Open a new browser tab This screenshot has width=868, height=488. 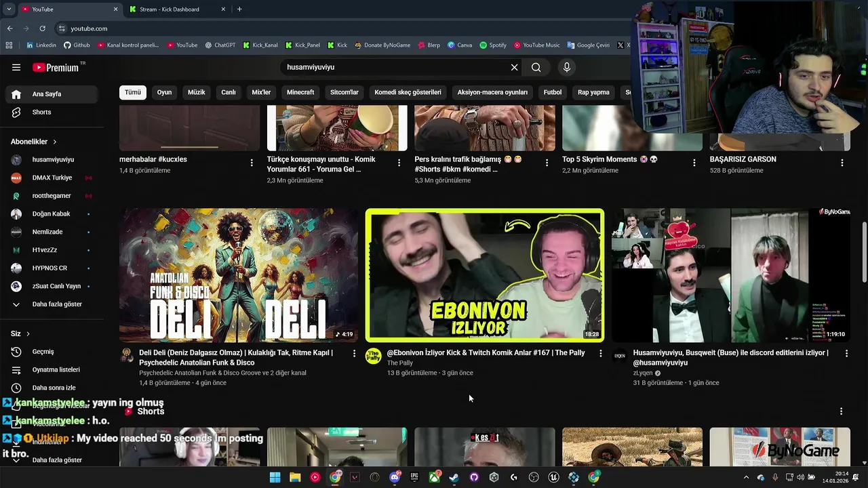point(239,9)
